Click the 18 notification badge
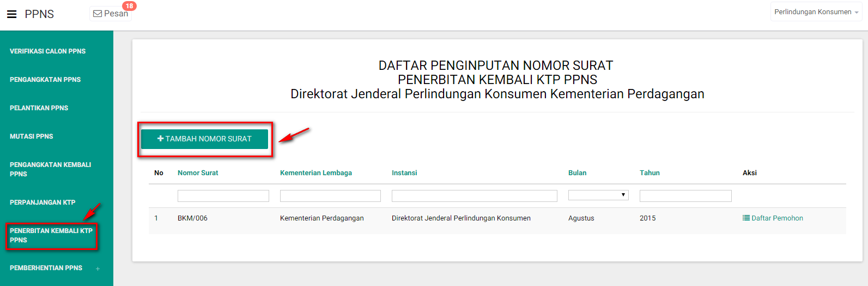 click(x=129, y=6)
